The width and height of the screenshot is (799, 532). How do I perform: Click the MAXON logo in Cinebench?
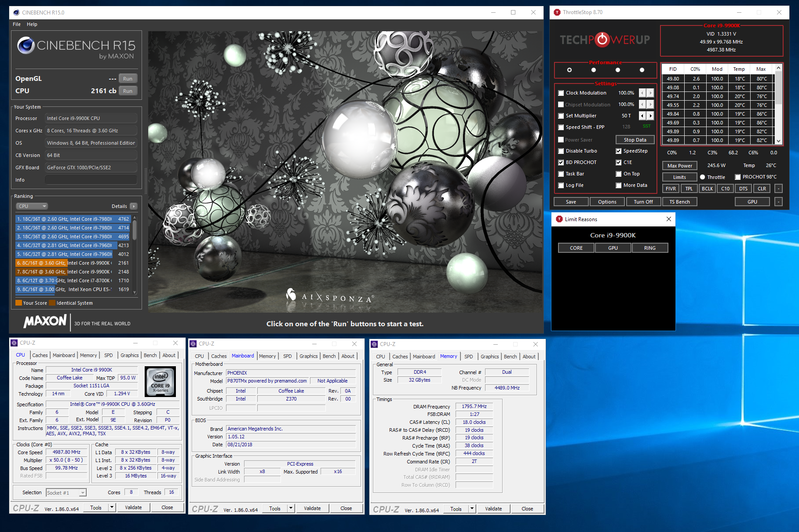(45, 321)
